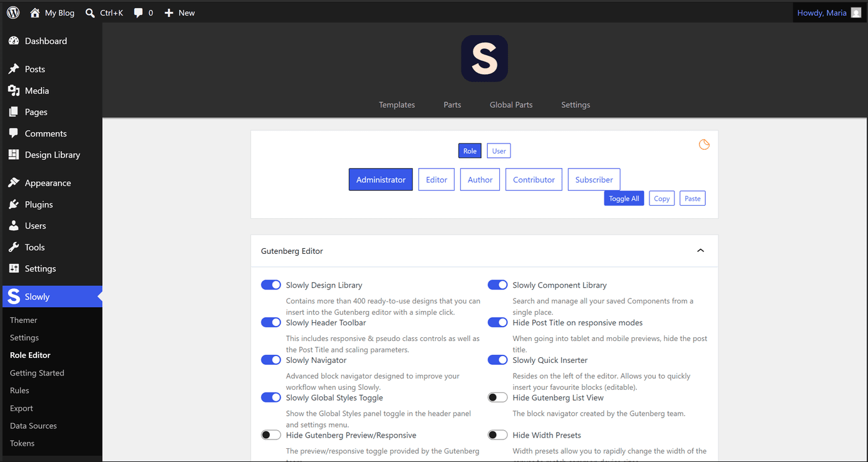Toggle off Slowly Component Library
868x462 pixels.
(x=498, y=285)
